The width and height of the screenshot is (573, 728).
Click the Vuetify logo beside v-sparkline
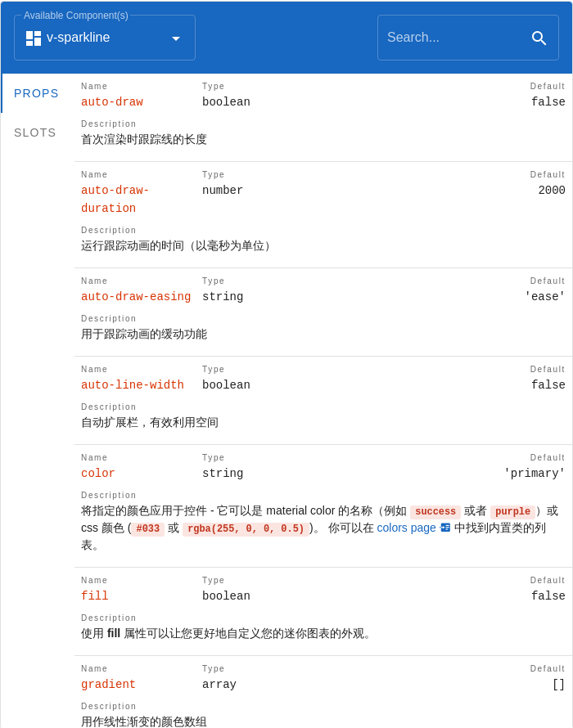33,37
